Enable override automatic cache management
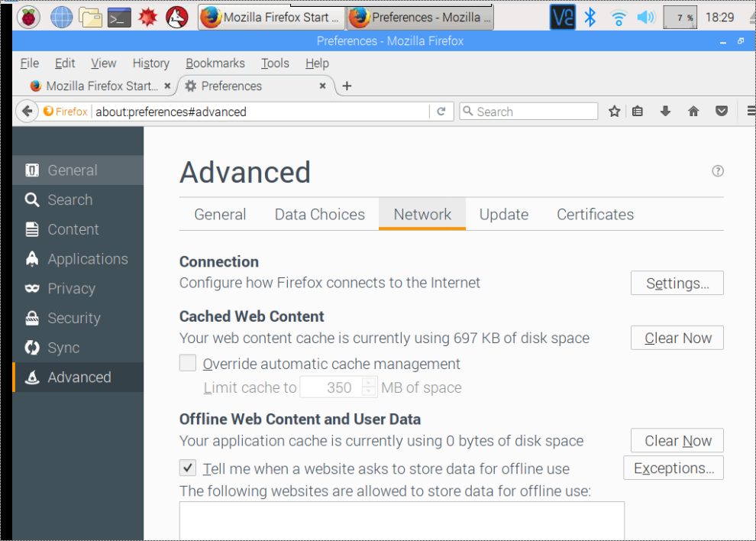 (187, 362)
